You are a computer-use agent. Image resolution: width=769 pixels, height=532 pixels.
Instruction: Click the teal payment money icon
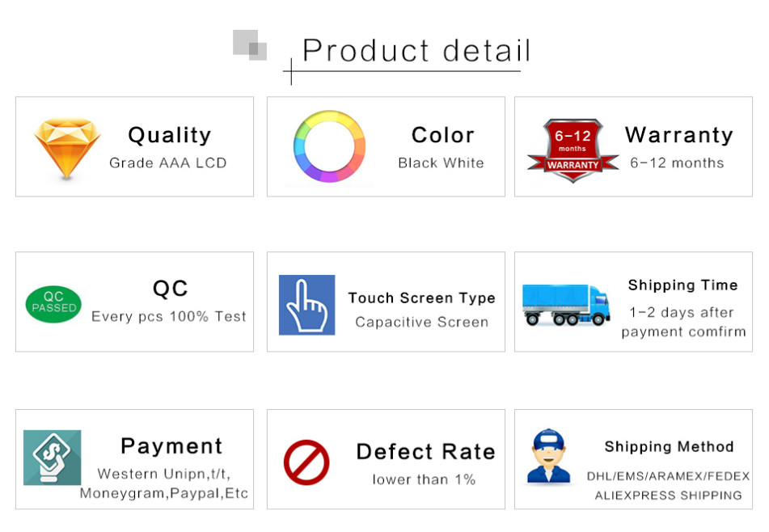tap(52, 458)
